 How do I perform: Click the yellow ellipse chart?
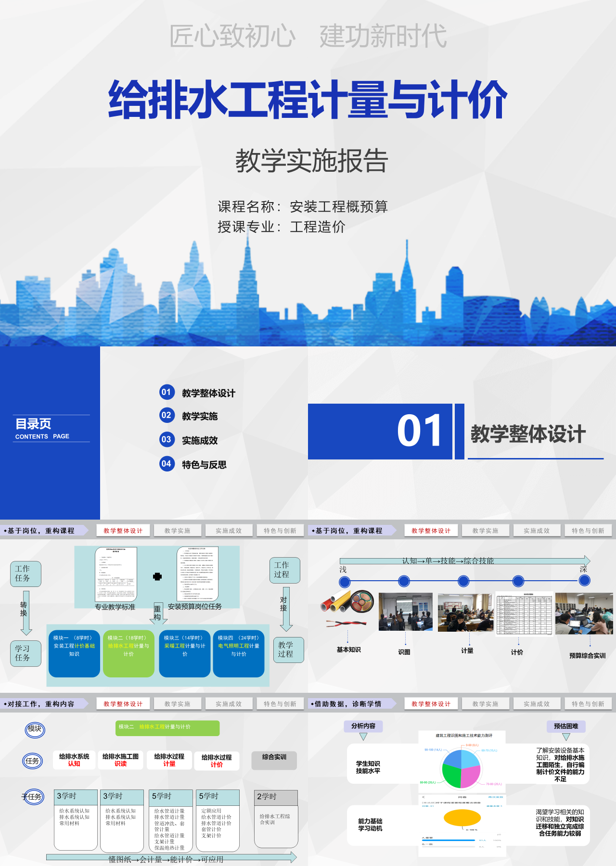[462, 817]
